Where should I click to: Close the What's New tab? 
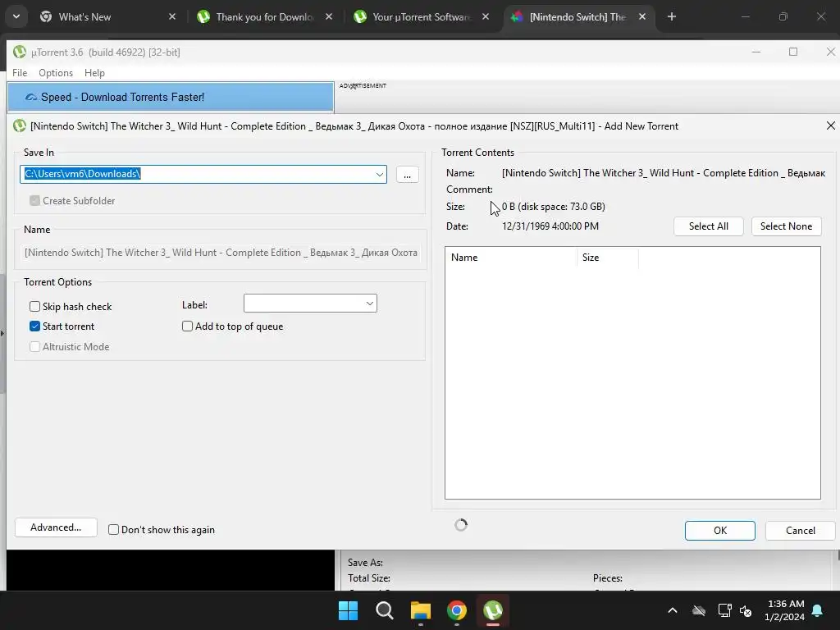(x=172, y=16)
